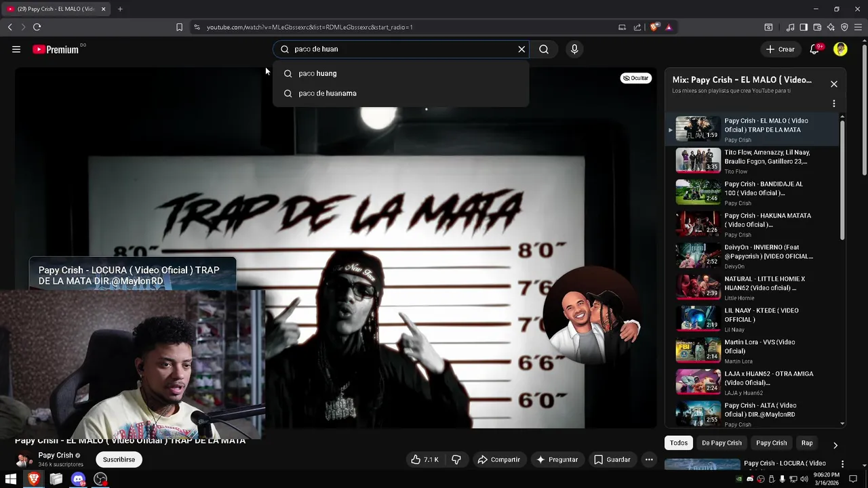Open OBS Studio from the taskbar
The image size is (868, 488).
pos(100,479)
